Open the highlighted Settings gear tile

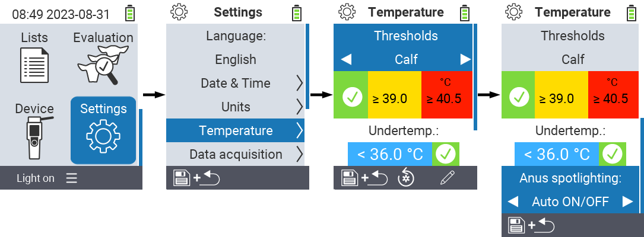103,130
